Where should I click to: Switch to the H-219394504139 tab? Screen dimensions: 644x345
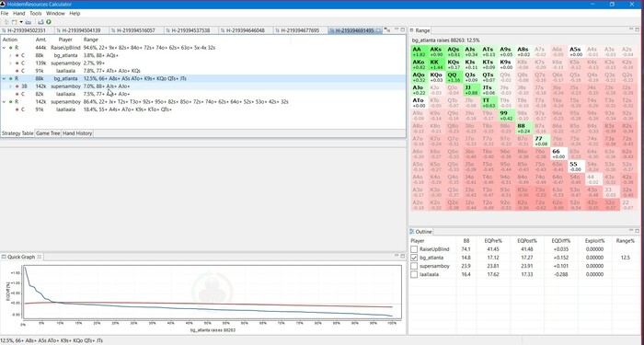point(81,30)
